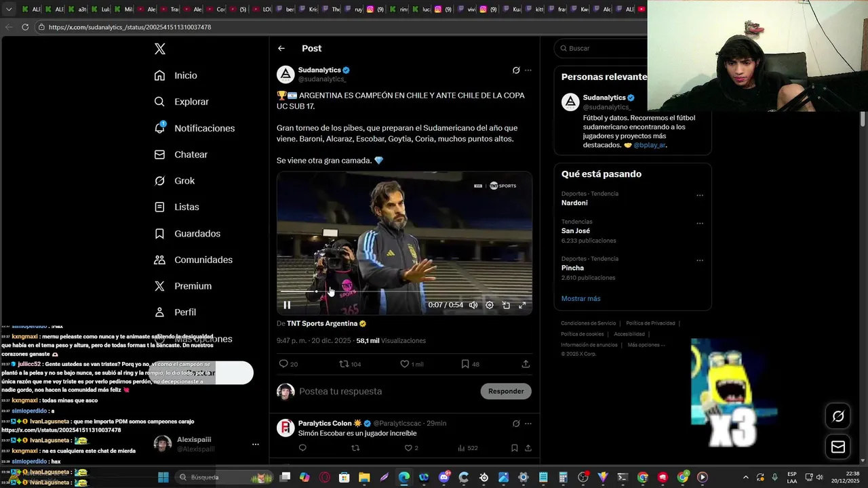The width and height of the screenshot is (868, 488).
Task: Toggle picture-in-picture for the video
Action: [506, 305]
